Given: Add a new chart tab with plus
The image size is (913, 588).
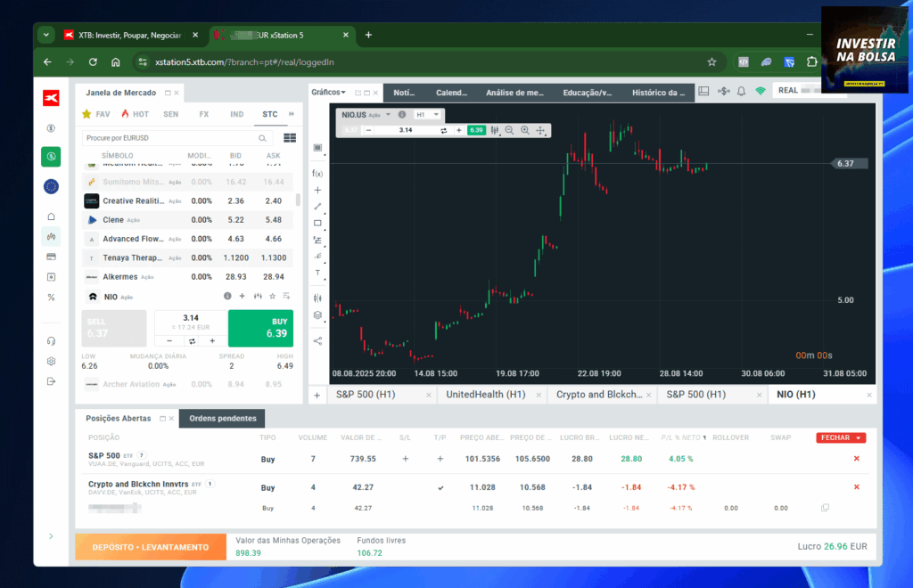Looking at the screenshot, I should click(x=317, y=396).
